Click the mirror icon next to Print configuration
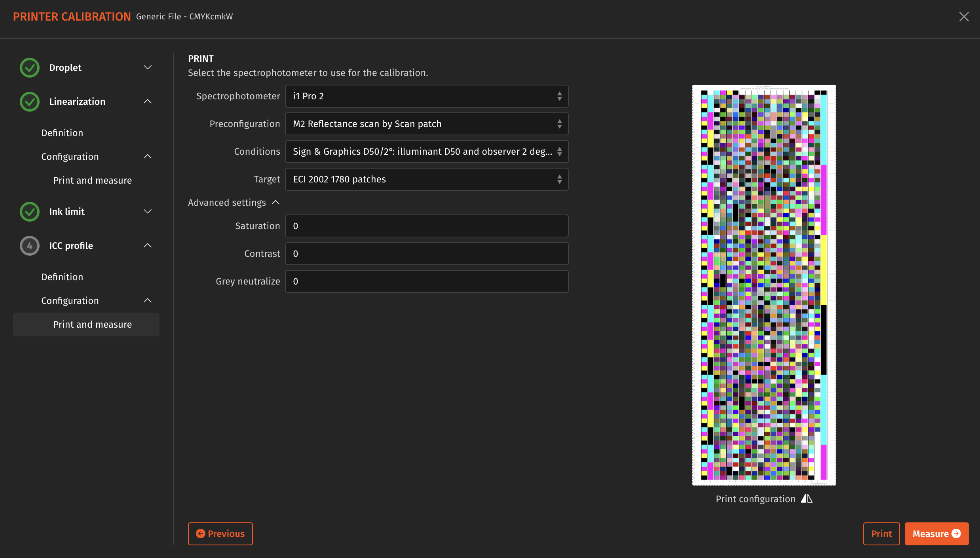 pos(806,499)
